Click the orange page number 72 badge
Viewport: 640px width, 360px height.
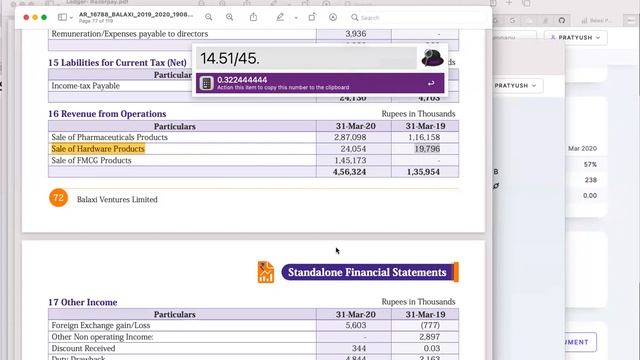pyautogui.click(x=58, y=198)
